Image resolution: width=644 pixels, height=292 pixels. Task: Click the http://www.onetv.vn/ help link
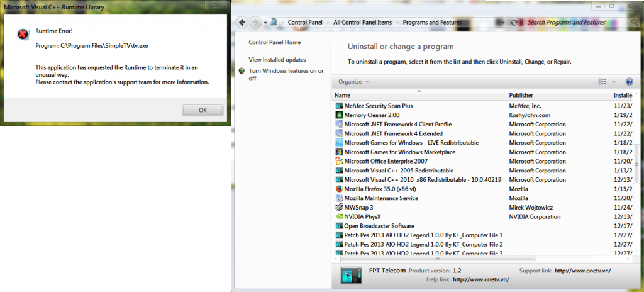pyautogui.click(x=481, y=279)
